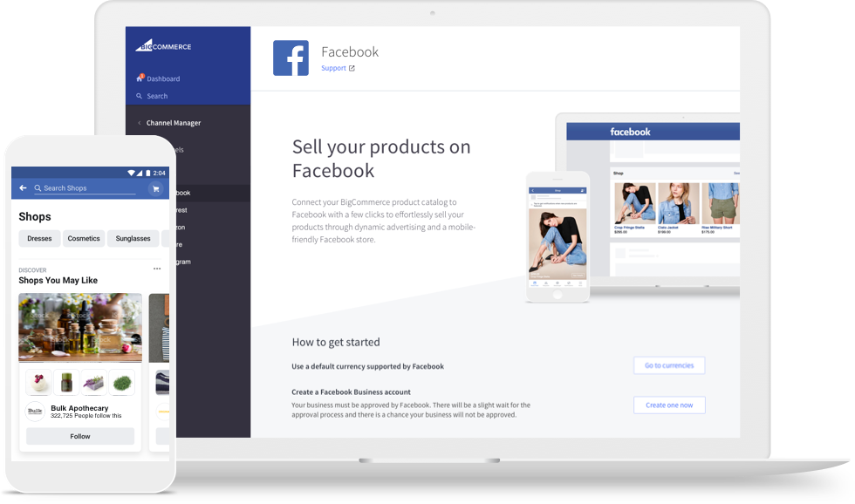The width and height of the screenshot is (855, 504).
Task: Open Bulk Apothecary cover photo
Action: (x=80, y=328)
